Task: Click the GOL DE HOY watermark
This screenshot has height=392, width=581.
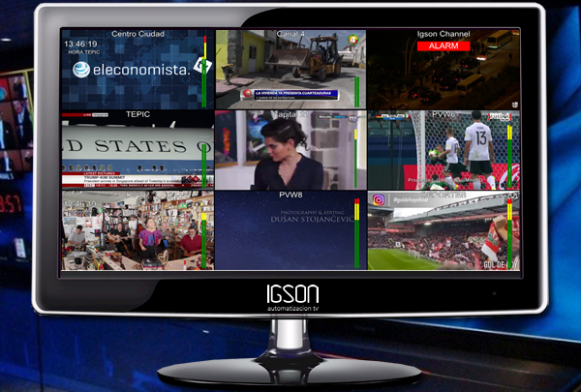Action: click(501, 264)
